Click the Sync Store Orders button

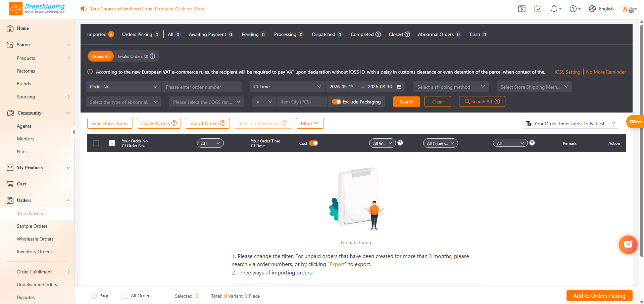pyautogui.click(x=110, y=123)
